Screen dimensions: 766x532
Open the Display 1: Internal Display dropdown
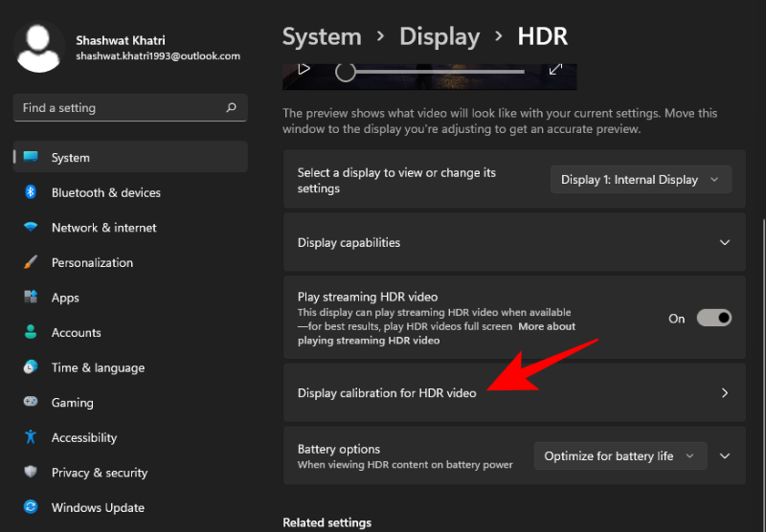tap(641, 180)
